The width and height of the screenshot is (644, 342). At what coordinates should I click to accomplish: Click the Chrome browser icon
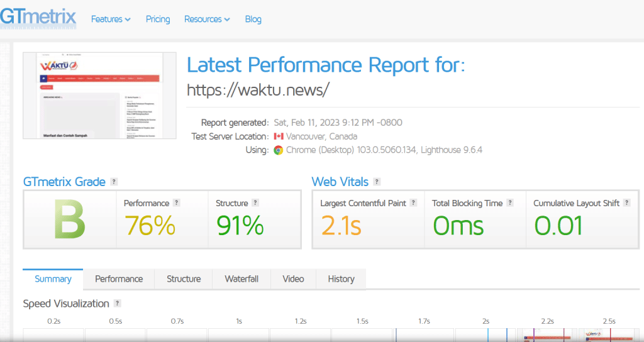279,150
